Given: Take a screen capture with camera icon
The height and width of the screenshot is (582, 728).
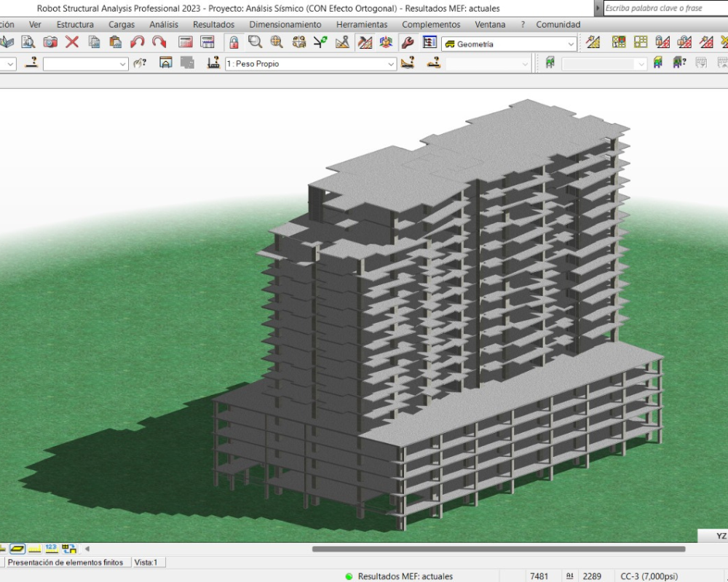Looking at the screenshot, I should pos(50,42).
